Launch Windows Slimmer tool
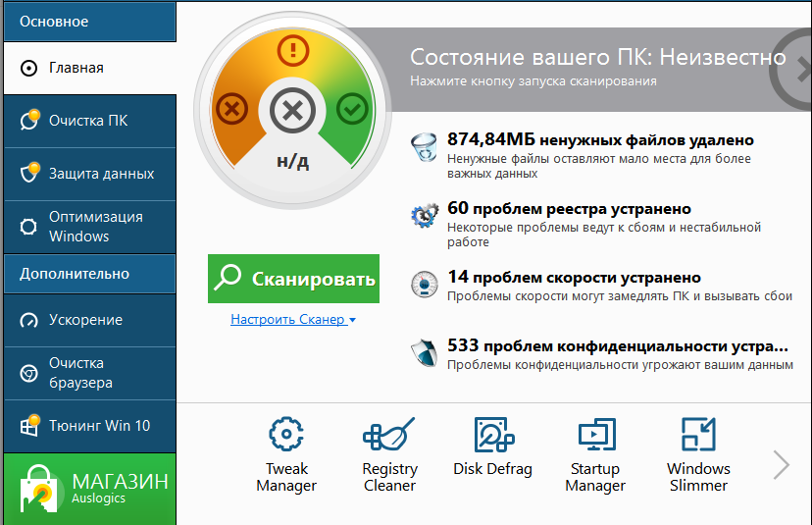 coord(698,454)
